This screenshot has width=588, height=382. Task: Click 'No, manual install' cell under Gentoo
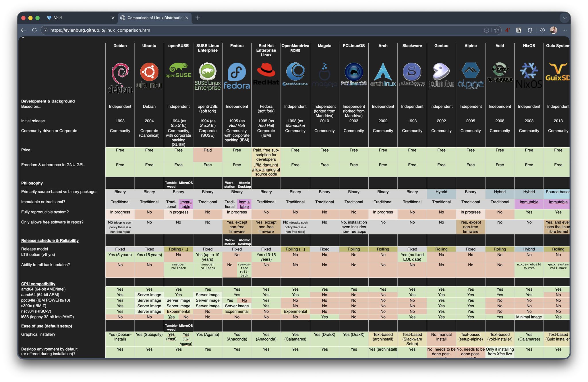441,339
